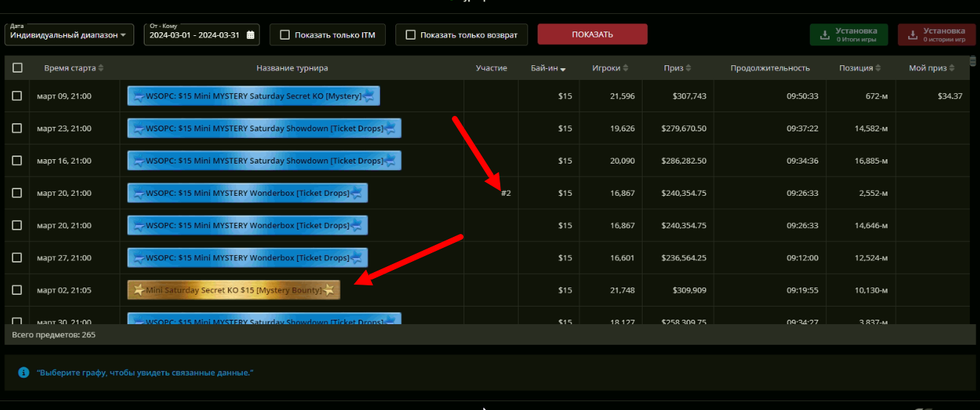Click the #2 participation cell
Image resolution: width=980 pixels, height=410 pixels.
click(505, 193)
